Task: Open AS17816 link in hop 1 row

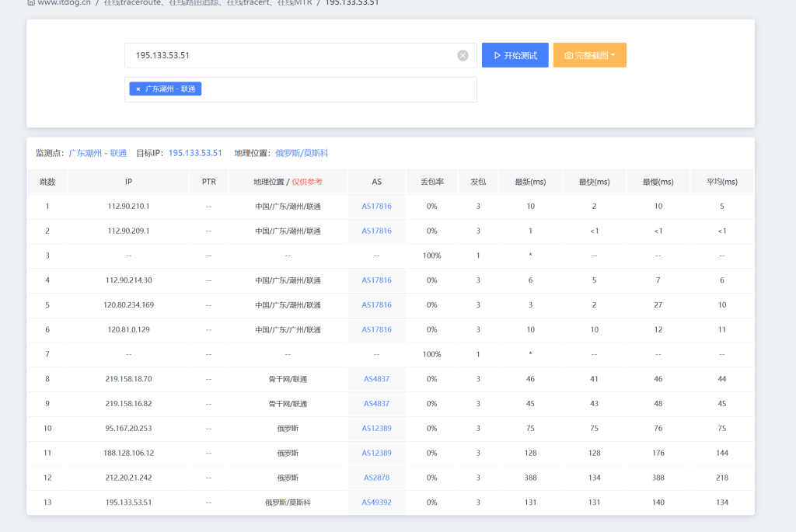Action: tap(376, 207)
